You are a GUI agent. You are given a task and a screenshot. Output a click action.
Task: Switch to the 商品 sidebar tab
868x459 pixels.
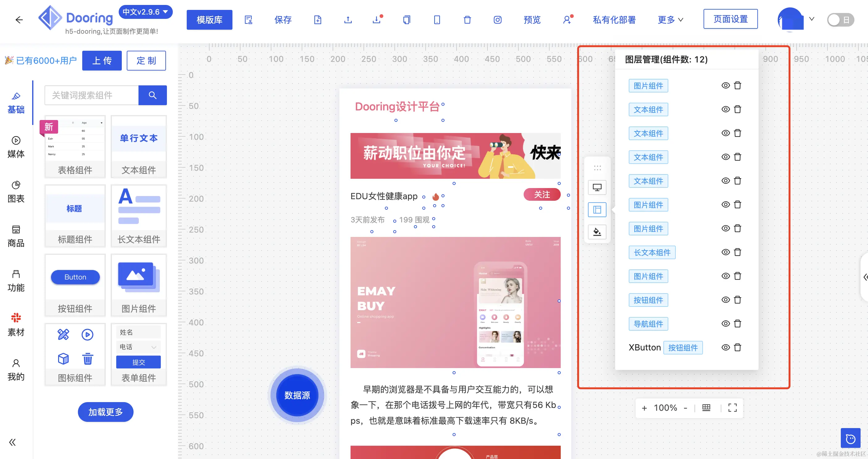pos(16,236)
